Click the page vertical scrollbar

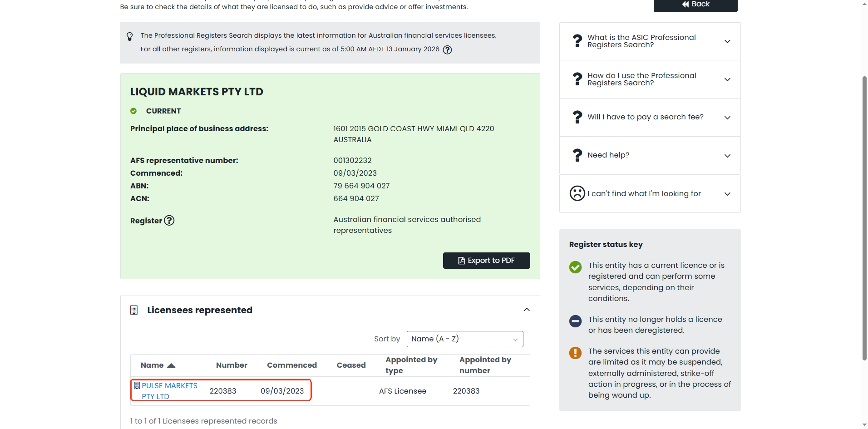864,218
